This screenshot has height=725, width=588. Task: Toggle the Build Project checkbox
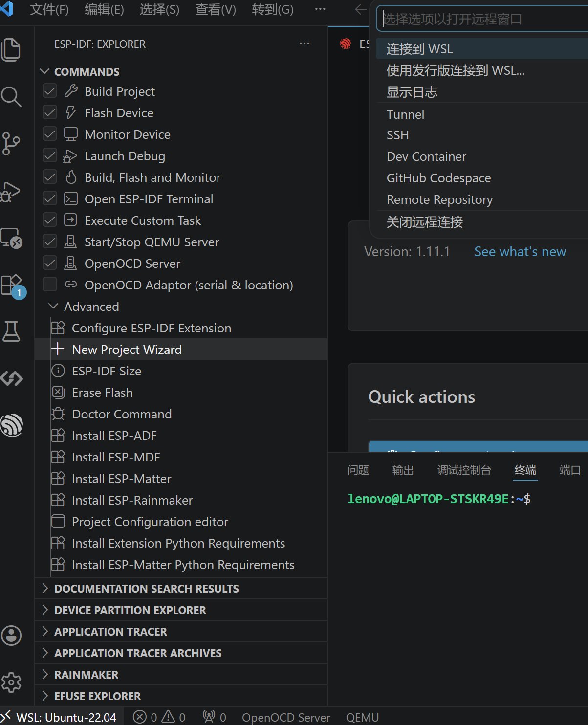click(x=50, y=91)
